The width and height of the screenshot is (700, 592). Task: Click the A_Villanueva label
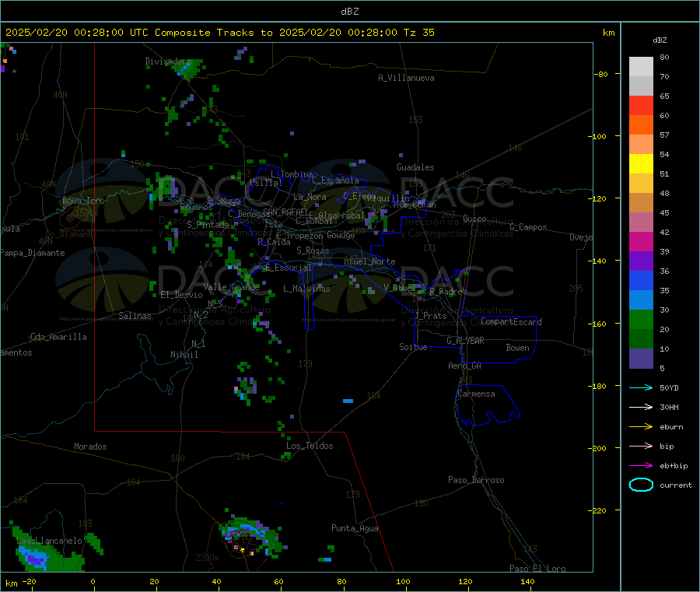406,78
